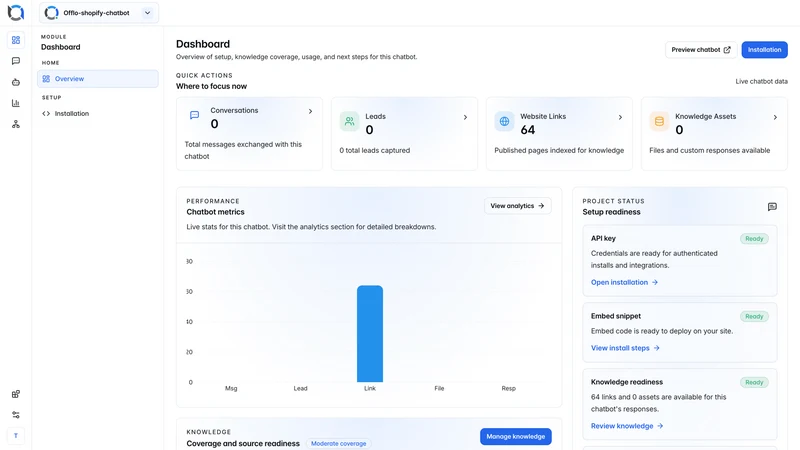Viewport: 800px width, 450px height.
Task: Open the network nodes icon in the sidebar
Action: [16, 124]
